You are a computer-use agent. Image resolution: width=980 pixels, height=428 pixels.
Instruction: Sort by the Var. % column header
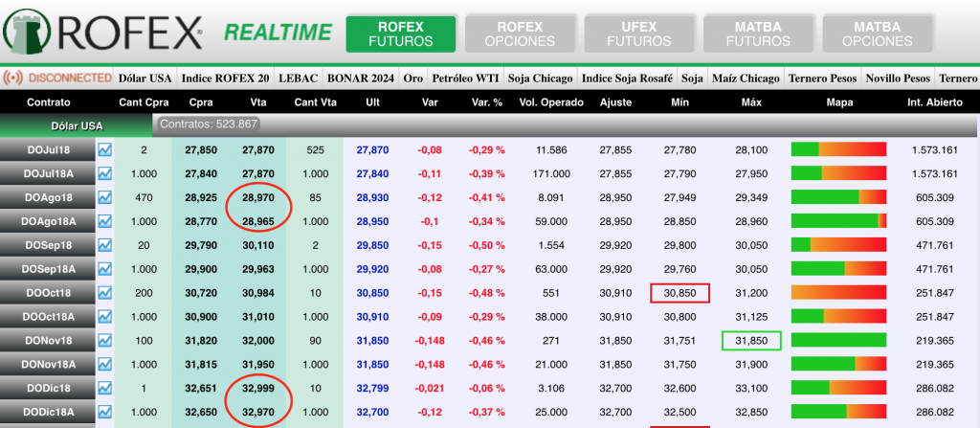487,102
